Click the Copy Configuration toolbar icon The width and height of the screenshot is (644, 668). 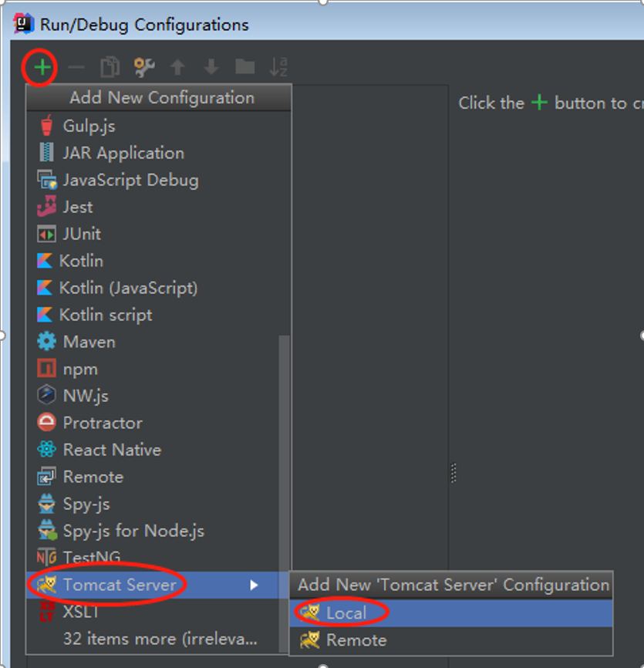(x=110, y=67)
